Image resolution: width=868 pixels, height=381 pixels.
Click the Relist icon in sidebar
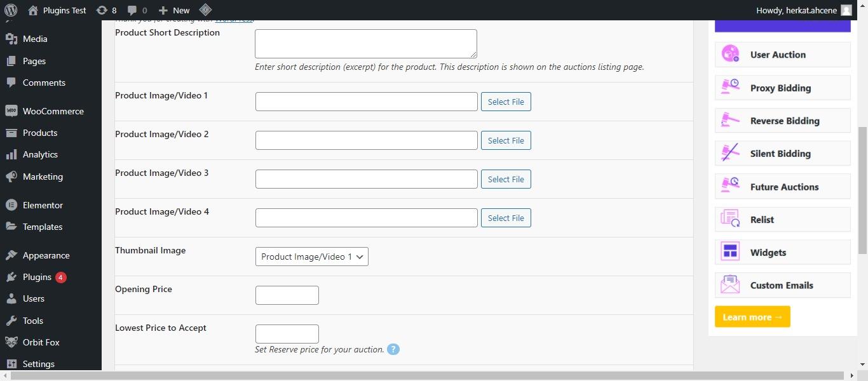[730, 219]
